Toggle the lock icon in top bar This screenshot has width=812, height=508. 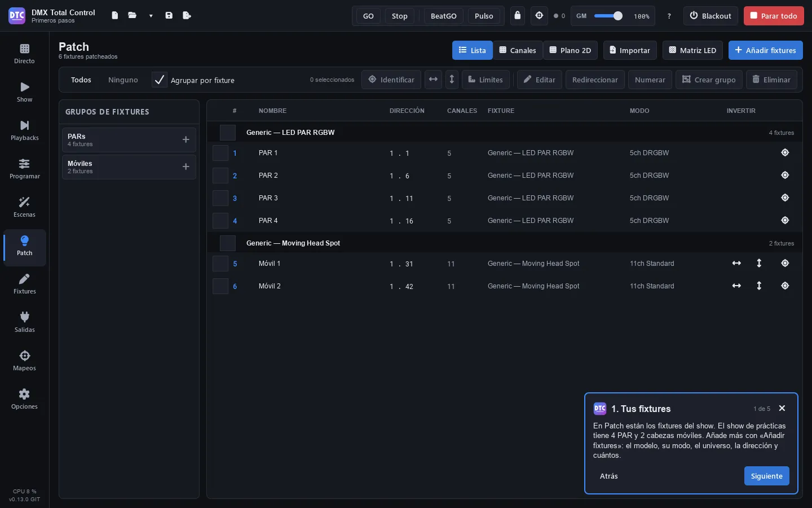(518, 16)
